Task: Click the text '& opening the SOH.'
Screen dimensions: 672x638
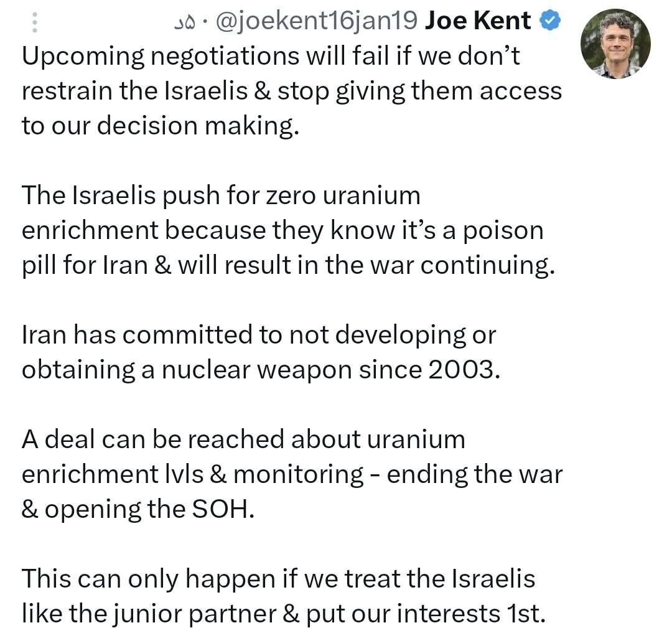Action: [x=138, y=510]
